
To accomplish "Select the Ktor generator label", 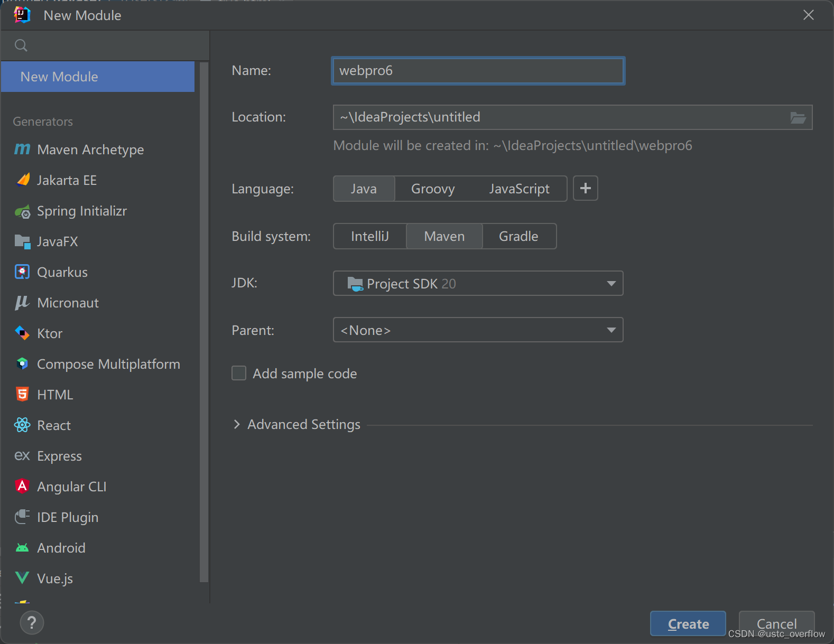I will (50, 333).
